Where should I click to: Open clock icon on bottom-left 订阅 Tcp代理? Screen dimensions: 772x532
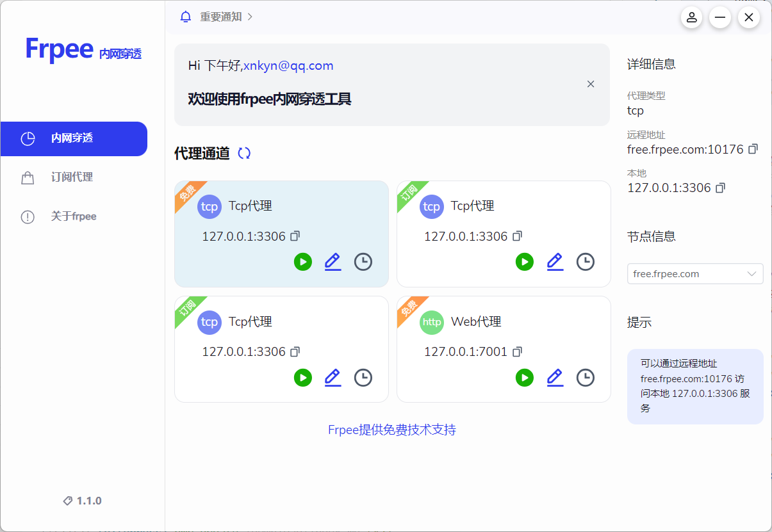coord(363,377)
